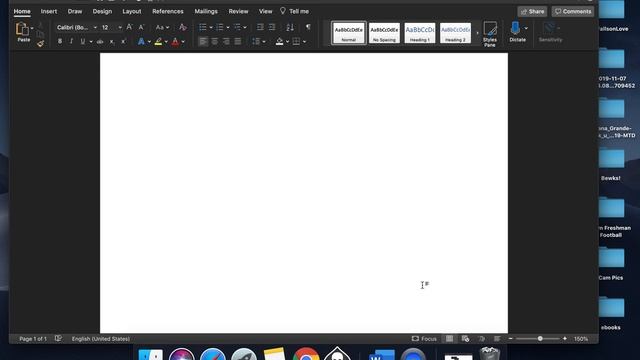Apply subscript formatting
This screenshot has height=360, width=640.
click(x=112, y=42)
